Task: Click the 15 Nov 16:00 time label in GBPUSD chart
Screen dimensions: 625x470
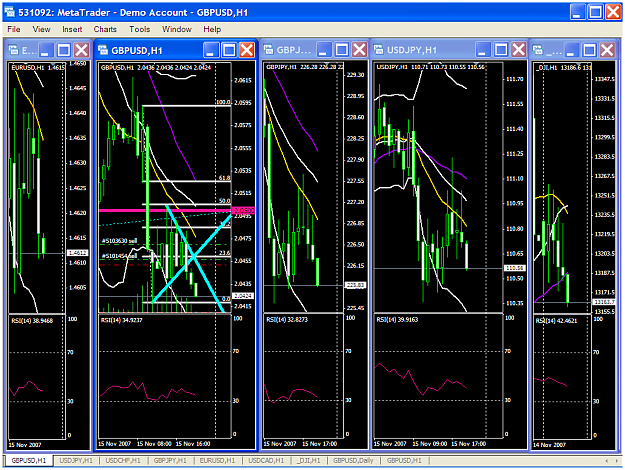Action: (x=193, y=444)
